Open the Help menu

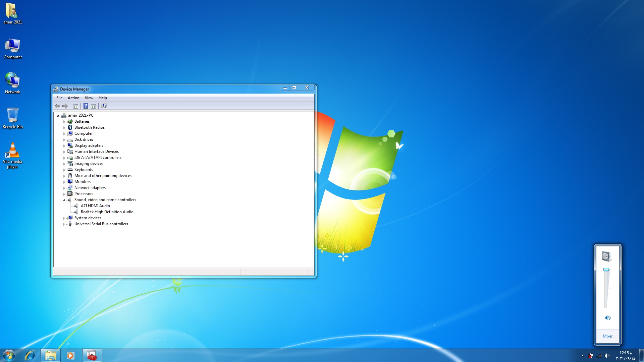pos(103,98)
